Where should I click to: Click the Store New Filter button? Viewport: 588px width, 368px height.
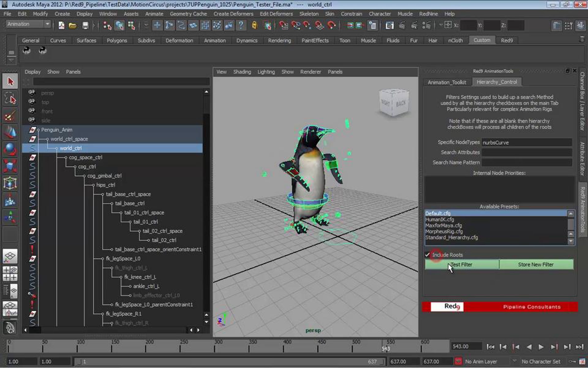point(536,264)
